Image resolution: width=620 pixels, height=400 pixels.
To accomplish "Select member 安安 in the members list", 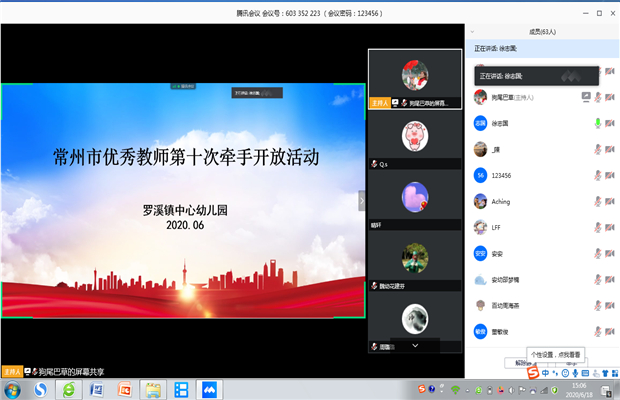I will click(x=496, y=253).
